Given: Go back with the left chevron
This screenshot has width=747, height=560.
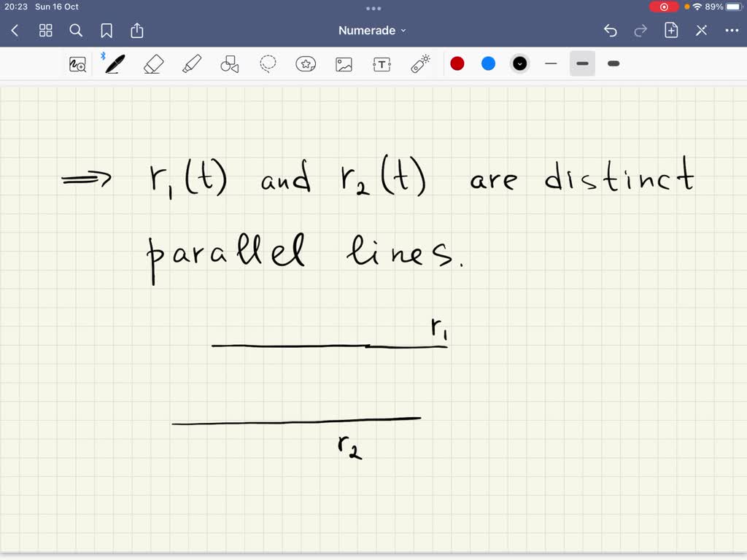Looking at the screenshot, I should tap(15, 31).
